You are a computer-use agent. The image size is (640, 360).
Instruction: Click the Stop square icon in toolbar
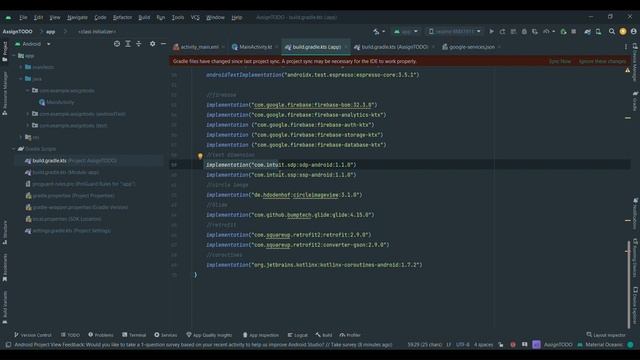[573, 31]
